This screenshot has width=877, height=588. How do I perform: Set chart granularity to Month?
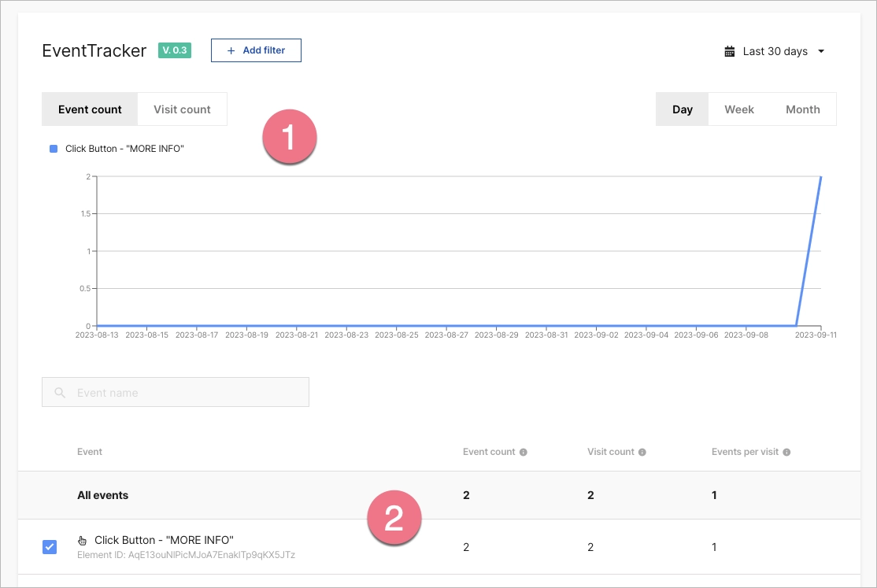click(x=802, y=109)
